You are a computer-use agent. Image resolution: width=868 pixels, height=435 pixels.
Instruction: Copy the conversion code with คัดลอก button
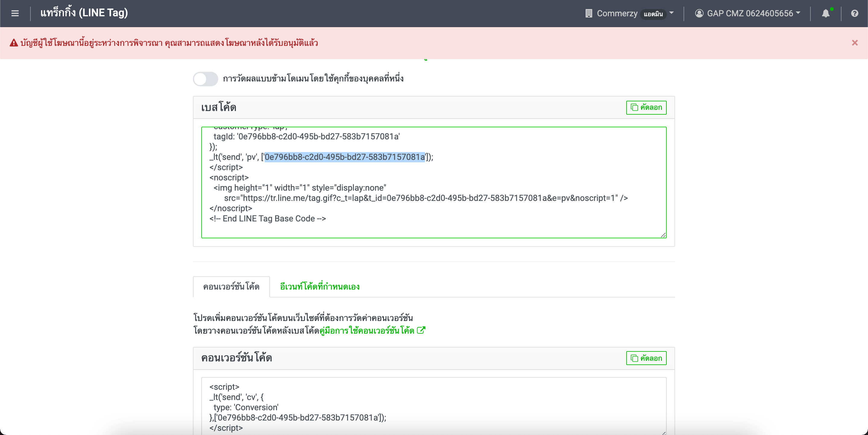(x=646, y=358)
